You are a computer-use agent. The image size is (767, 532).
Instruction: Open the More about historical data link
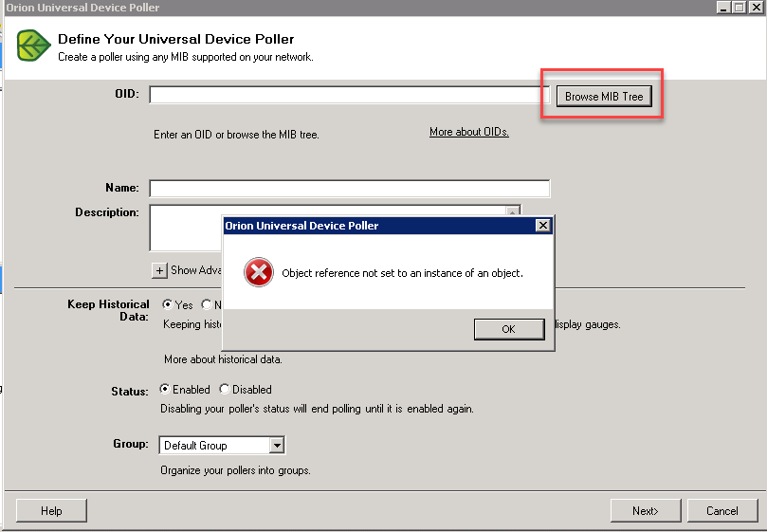223,359
